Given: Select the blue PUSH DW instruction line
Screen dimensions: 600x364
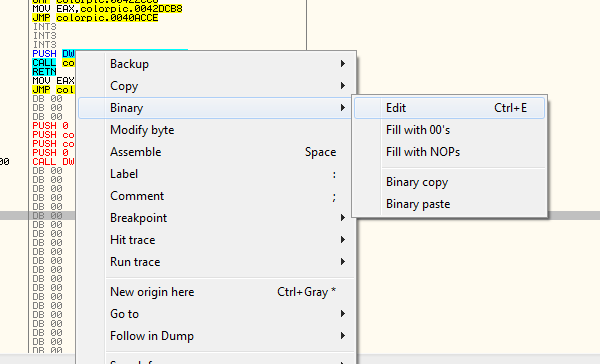Looking at the screenshot, I should tap(54, 54).
